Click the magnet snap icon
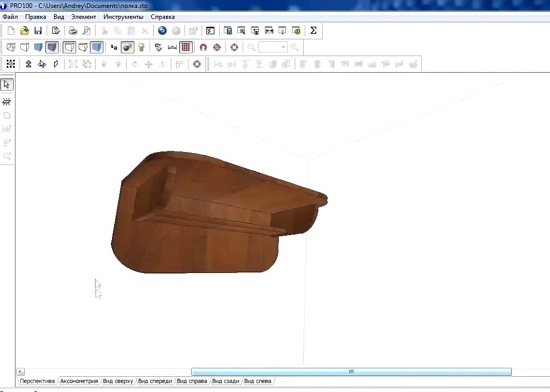Viewport: 550px width, 392px height. point(203,47)
